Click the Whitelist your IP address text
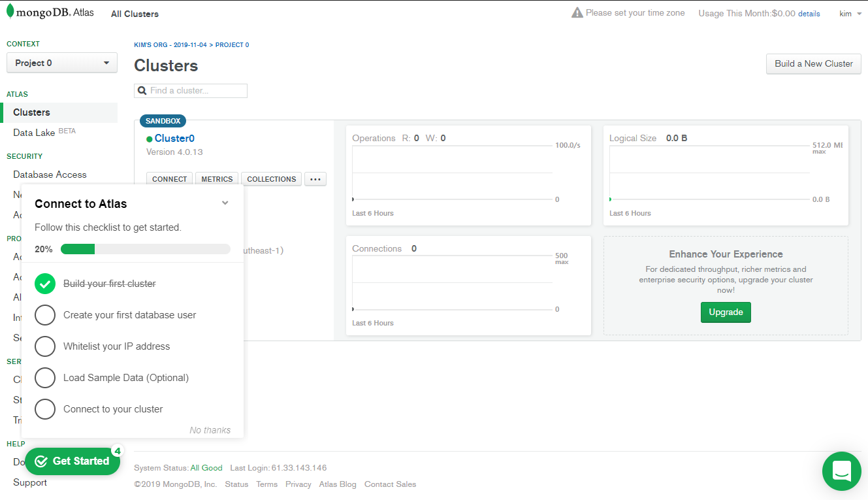 tap(117, 346)
